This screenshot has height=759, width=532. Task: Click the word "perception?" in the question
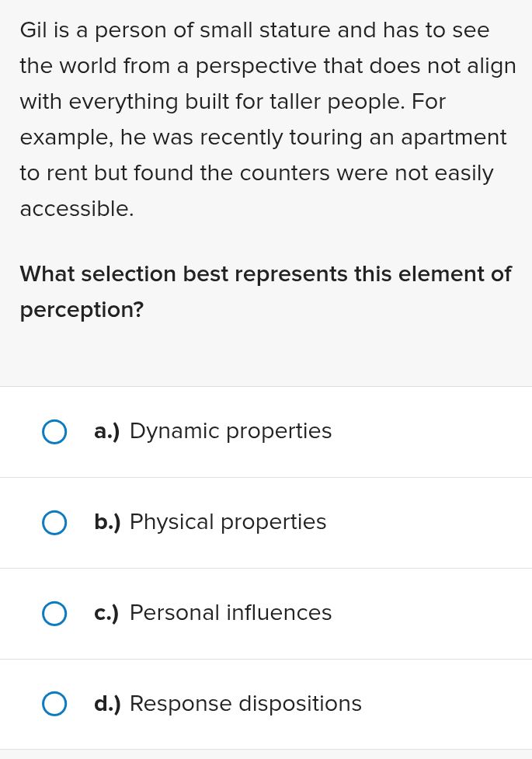point(82,310)
